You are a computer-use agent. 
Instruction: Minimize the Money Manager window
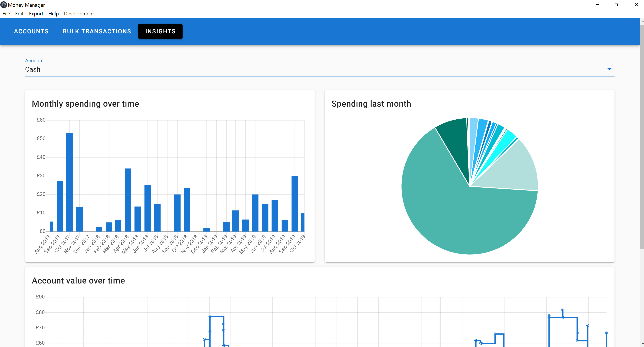(x=597, y=5)
